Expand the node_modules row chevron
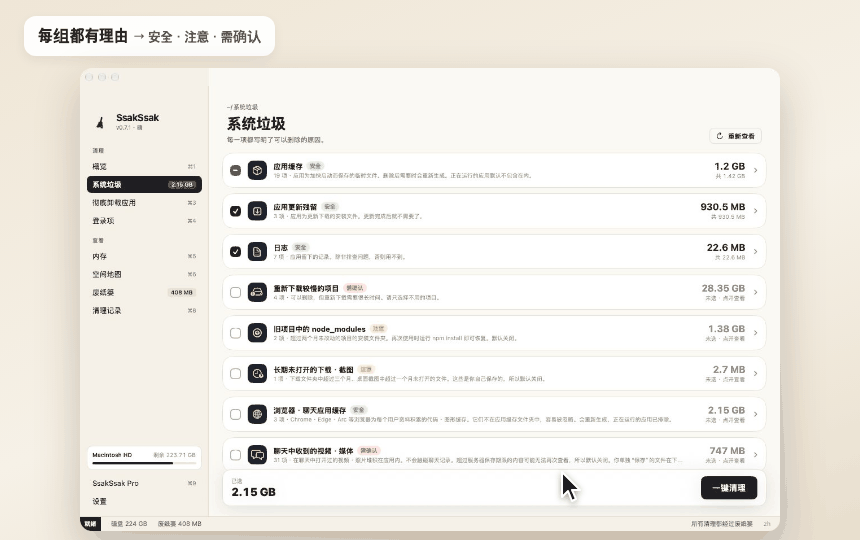Screen dimensions: 860x540 point(756,333)
